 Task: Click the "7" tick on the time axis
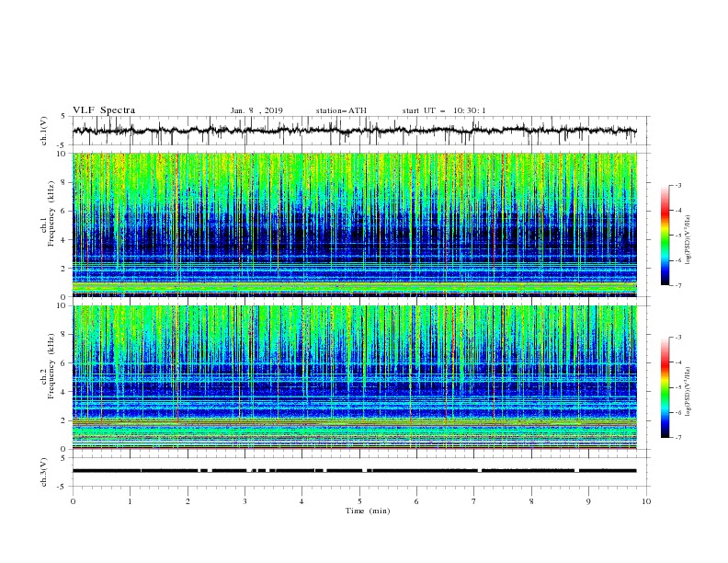coord(474,501)
